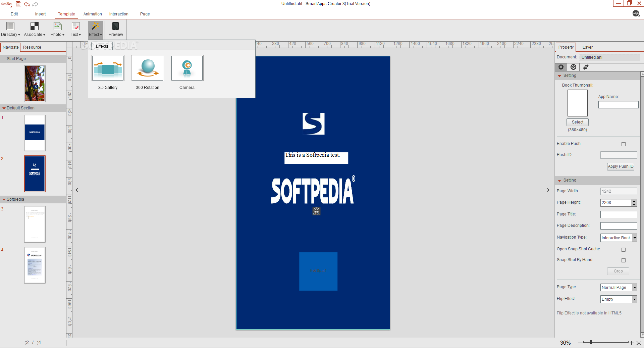Click the zoom out minus icon
This screenshot has height=349, width=644.
[x=580, y=343]
